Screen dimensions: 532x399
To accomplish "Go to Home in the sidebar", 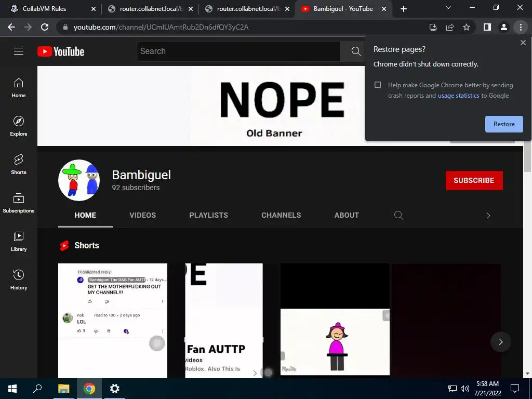I will 19,88.
